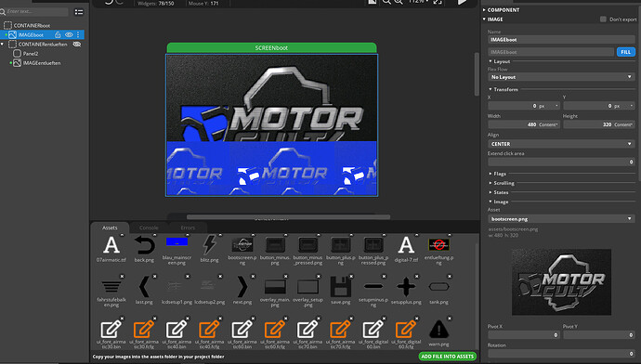Enable the Don't export checkbox
This screenshot has width=641, height=364.
point(603,19)
